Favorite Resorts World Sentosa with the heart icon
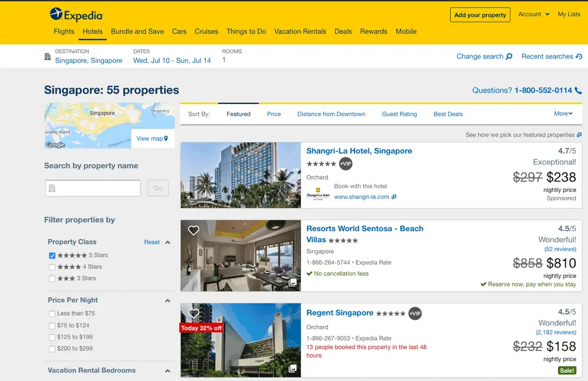 (x=193, y=230)
